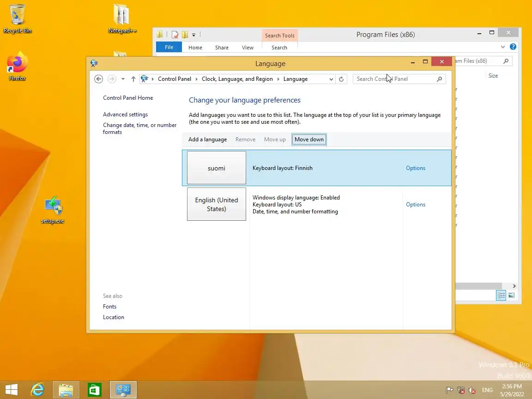The height and width of the screenshot is (399, 532).
Task: Click Remove in the language toolbar
Action: (x=245, y=139)
